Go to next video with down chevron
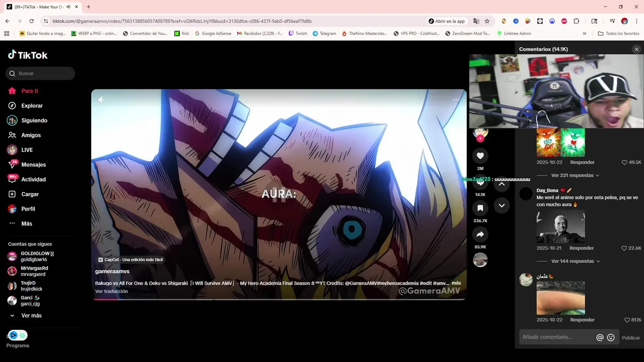Screen dimensions: 644x362 coord(502,206)
